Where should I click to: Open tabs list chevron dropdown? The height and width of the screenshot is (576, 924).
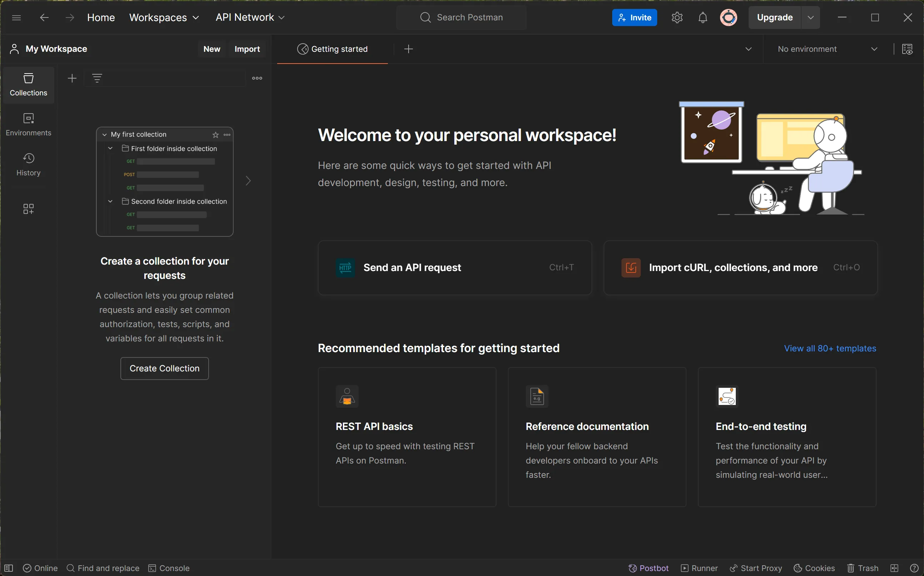click(748, 49)
